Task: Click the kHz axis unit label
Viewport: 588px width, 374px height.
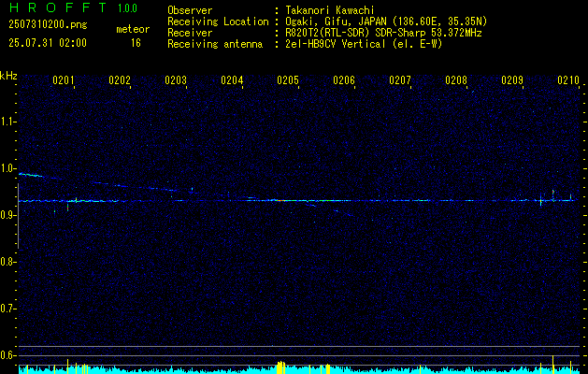Action: (x=8, y=76)
